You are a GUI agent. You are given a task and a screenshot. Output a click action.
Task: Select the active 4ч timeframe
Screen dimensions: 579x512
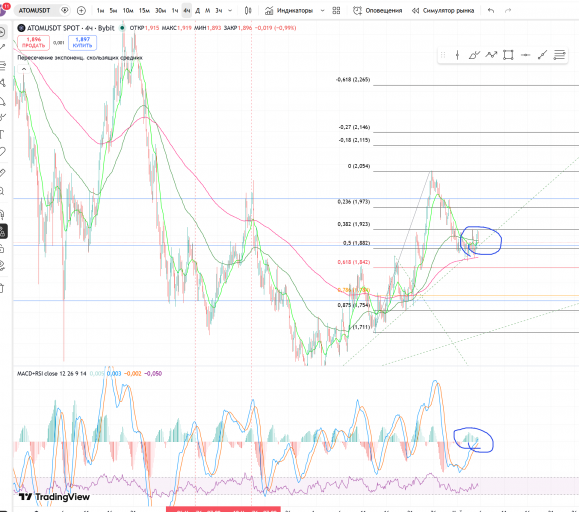[186, 11]
